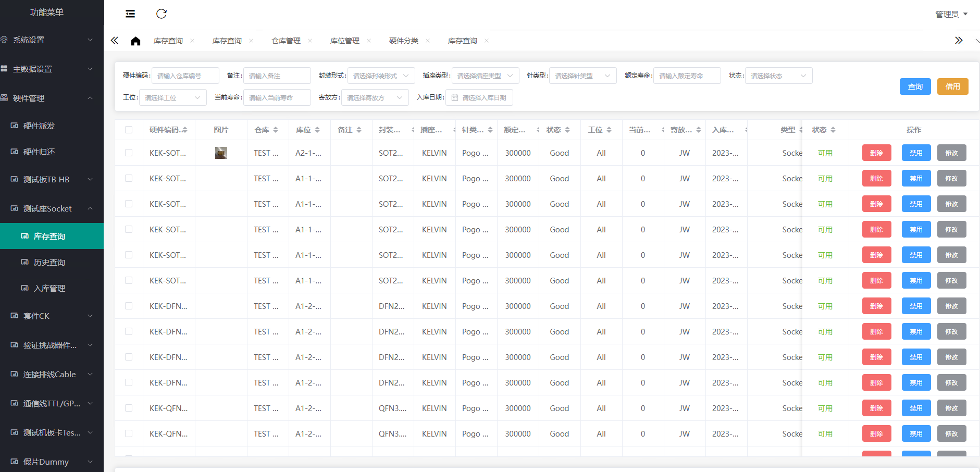
Task: Open 历史查询 in the sidebar
Action: pyautogui.click(x=49, y=262)
